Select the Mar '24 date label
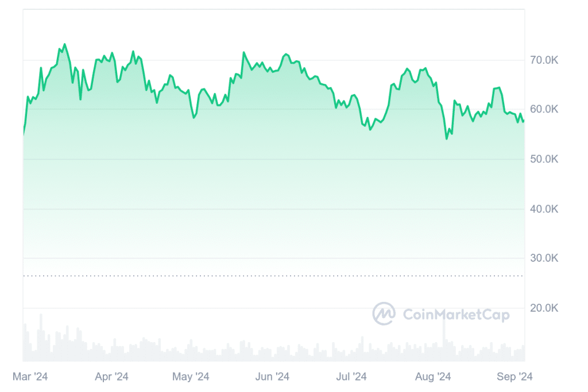The height and width of the screenshot is (392, 588). click(x=30, y=377)
